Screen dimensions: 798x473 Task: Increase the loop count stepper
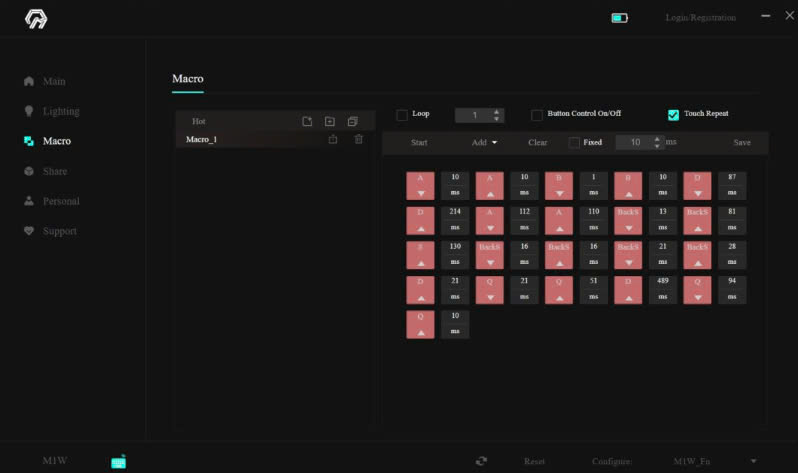[498, 111]
